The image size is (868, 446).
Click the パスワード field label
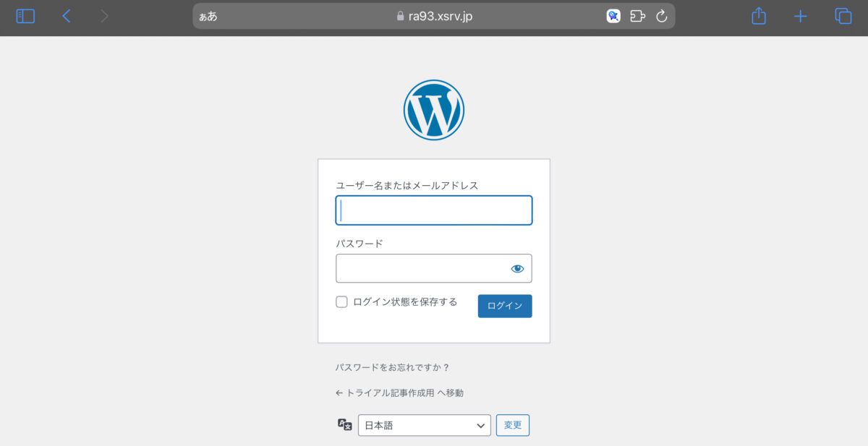tap(359, 244)
